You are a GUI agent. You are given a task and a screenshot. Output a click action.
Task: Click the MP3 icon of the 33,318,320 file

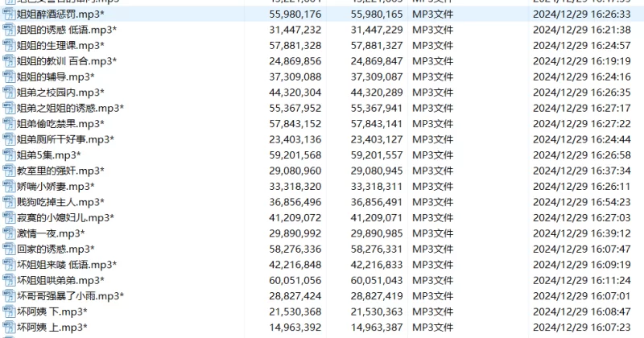point(9,187)
